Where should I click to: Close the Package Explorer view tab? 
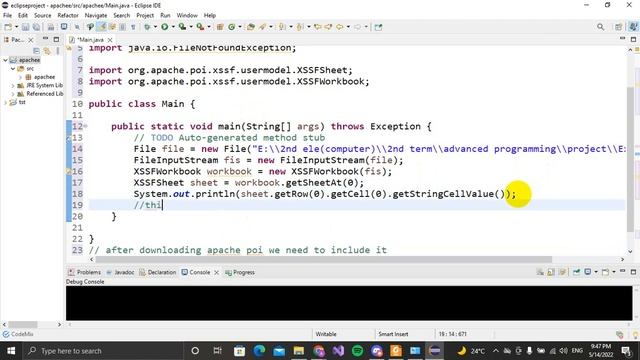coord(31,40)
